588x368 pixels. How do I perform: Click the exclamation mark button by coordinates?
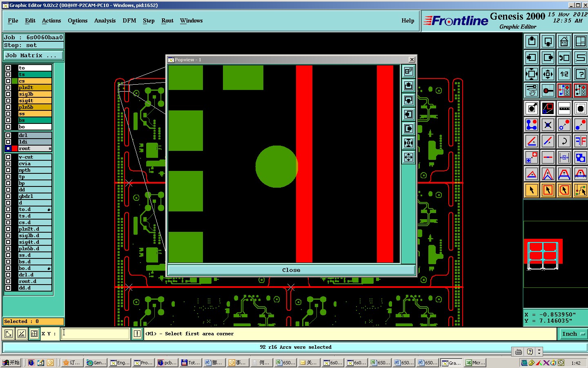(x=137, y=334)
